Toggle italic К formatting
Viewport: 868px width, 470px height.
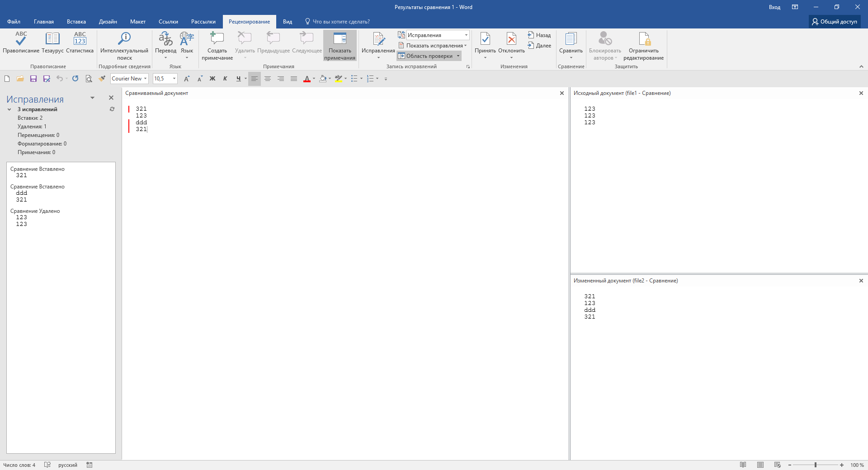click(225, 79)
